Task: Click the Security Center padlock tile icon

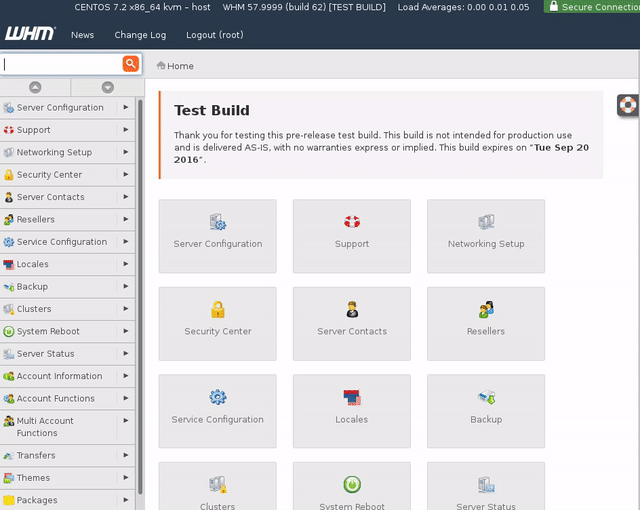Action: tap(218, 309)
